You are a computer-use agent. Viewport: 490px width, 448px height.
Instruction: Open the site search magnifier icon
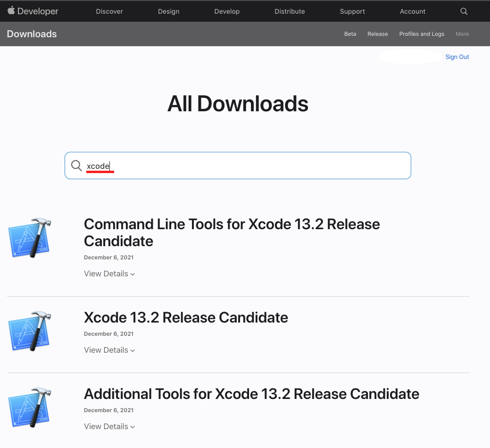click(464, 11)
